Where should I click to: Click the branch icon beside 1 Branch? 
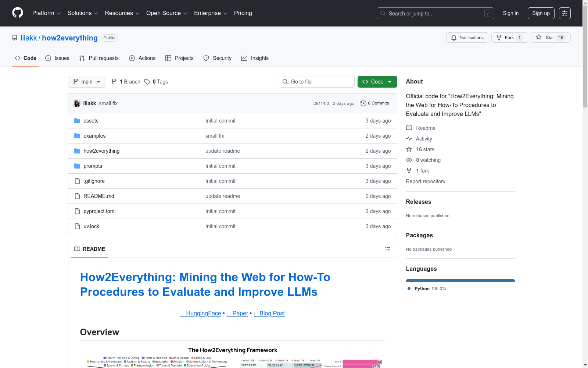click(x=114, y=82)
